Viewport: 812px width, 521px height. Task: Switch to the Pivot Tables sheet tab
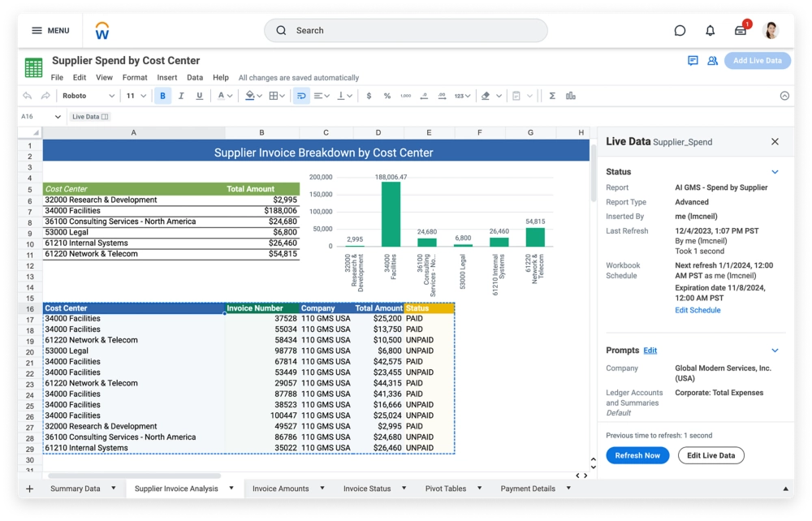[445, 489]
